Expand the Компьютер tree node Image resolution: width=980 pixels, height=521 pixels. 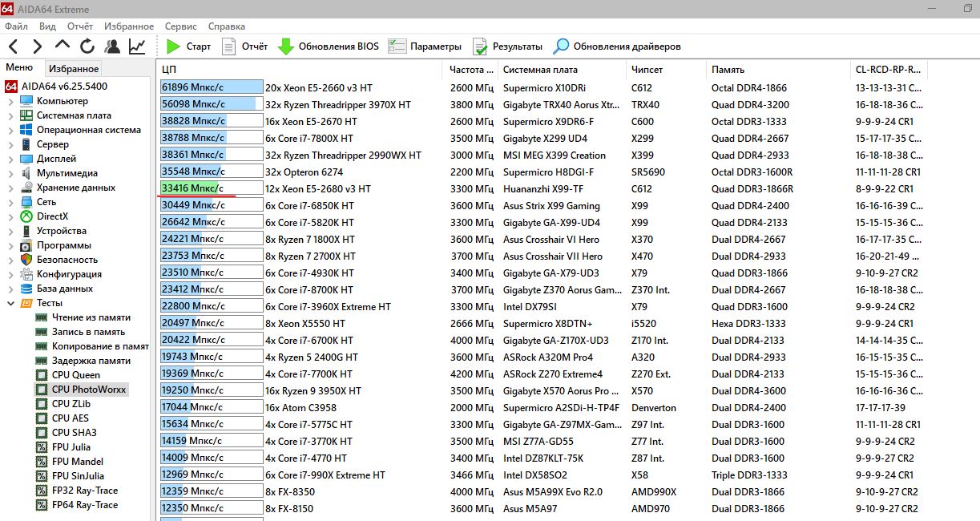click(x=10, y=101)
